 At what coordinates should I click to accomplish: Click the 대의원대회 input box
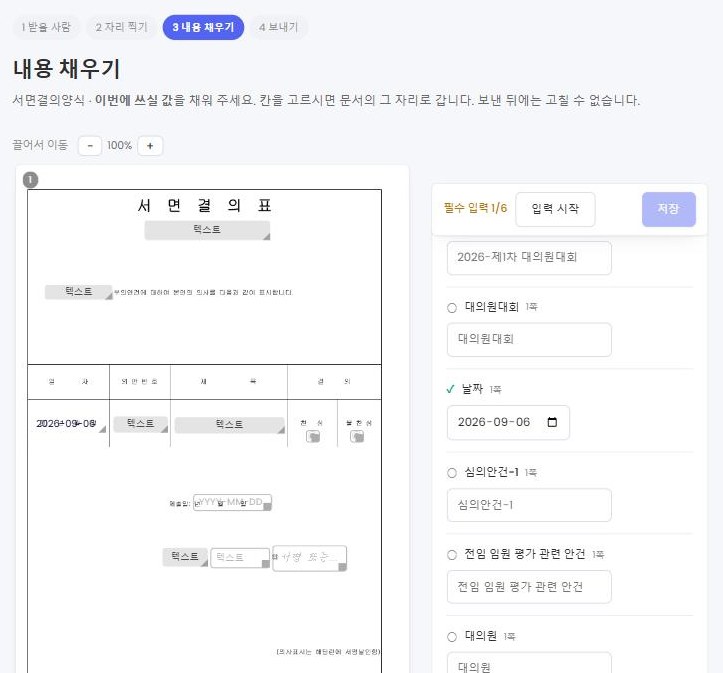[529, 339]
